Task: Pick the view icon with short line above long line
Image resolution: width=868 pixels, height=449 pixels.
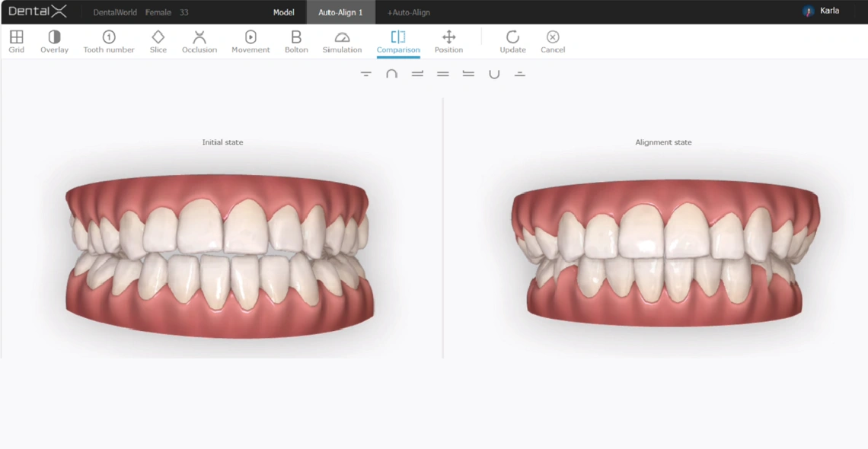Action: click(519, 74)
